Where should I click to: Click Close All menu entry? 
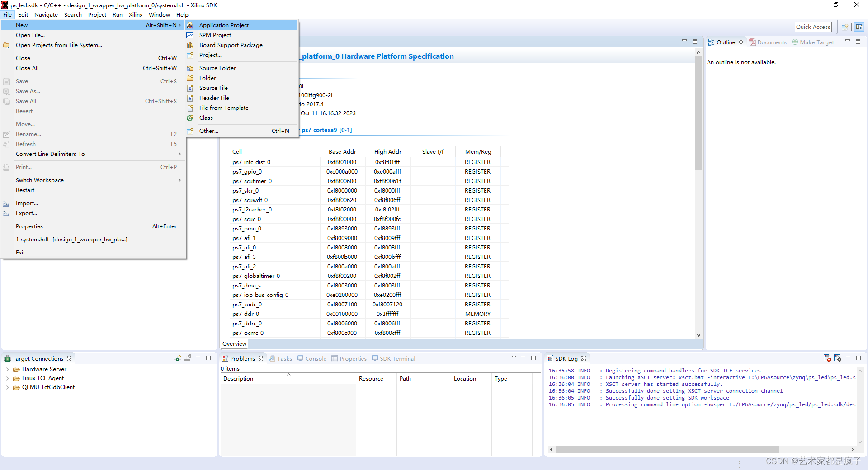pyautogui.click(x=94, y=68)
